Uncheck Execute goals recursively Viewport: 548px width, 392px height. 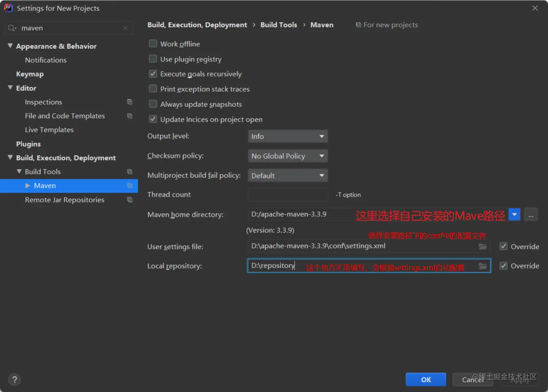tap(153, 73)
